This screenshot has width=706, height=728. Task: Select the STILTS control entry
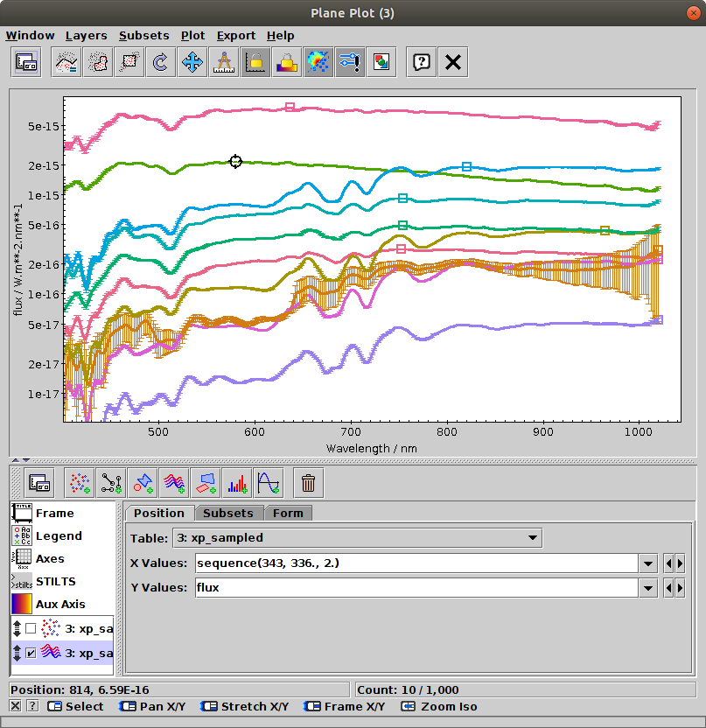(x=55, y=581)
